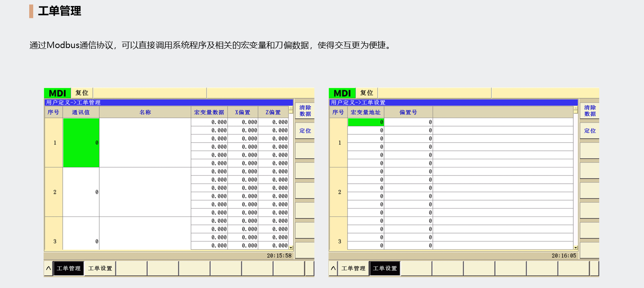644x288 pixels.
Task: Click the ^ arrow in the 工单管理 screen's bottom bar
Action: [x=48, y=268]
